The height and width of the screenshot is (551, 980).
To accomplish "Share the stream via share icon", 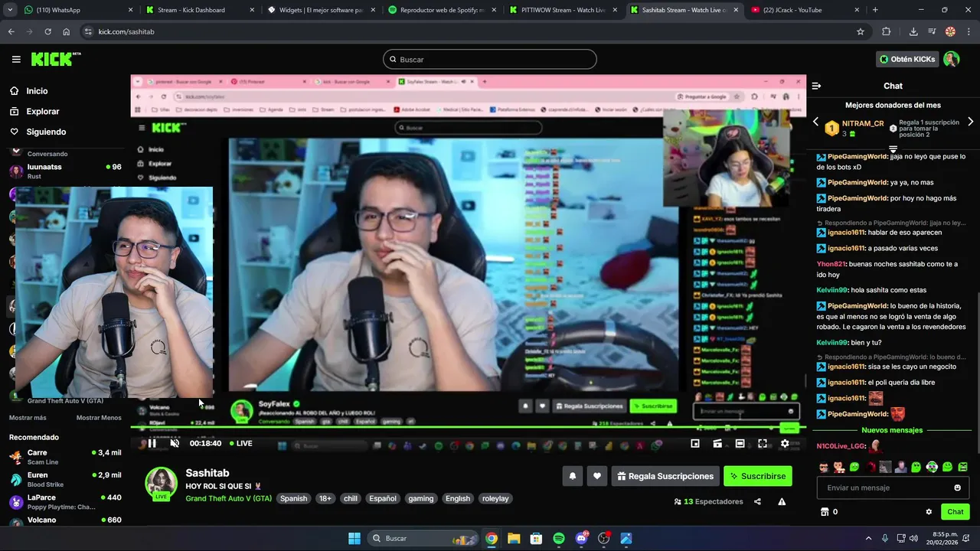I will click(757, 502).
